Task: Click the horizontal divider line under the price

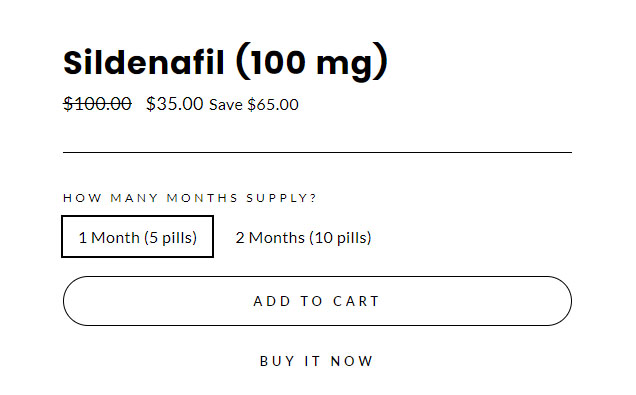Action: pyautogui.click(x=317, y=152)
